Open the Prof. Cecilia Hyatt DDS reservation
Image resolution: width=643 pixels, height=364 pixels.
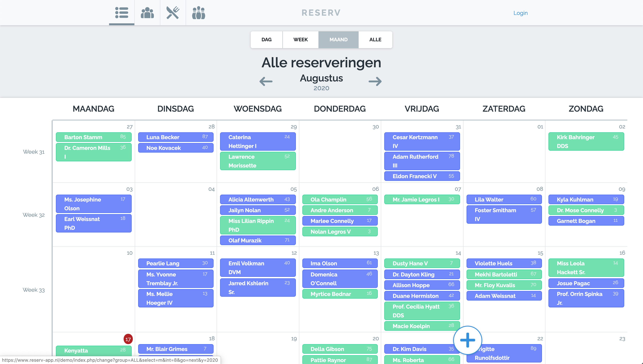coord(422,311)
